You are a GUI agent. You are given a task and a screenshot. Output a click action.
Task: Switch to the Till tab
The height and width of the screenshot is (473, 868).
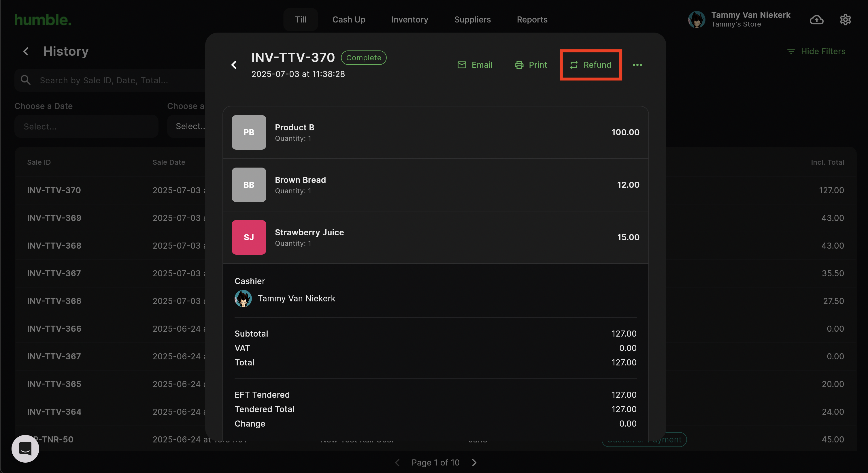point(301,20)
